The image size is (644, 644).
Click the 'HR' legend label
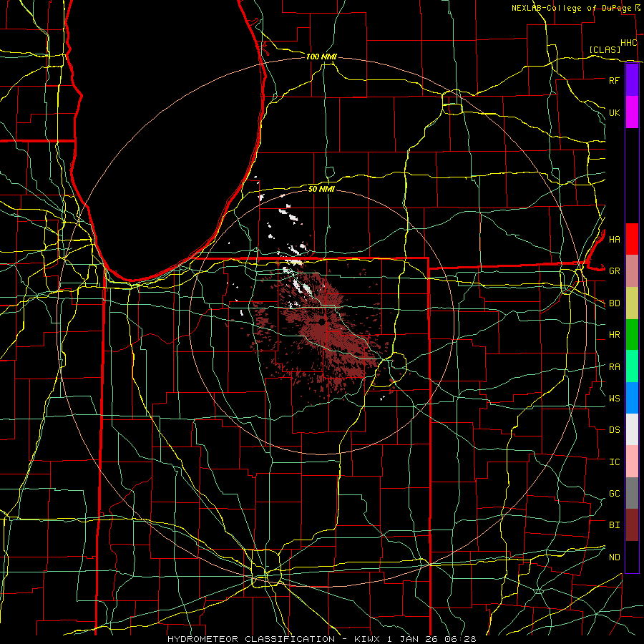pyautogui.click(x=614, y=335)
